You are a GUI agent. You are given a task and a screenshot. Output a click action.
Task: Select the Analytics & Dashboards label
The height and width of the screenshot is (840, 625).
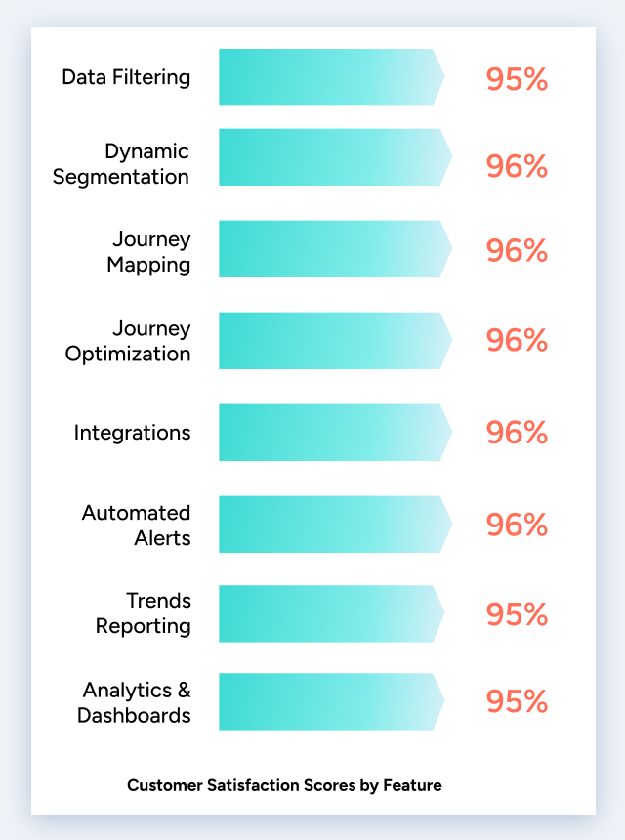point(134,702)
